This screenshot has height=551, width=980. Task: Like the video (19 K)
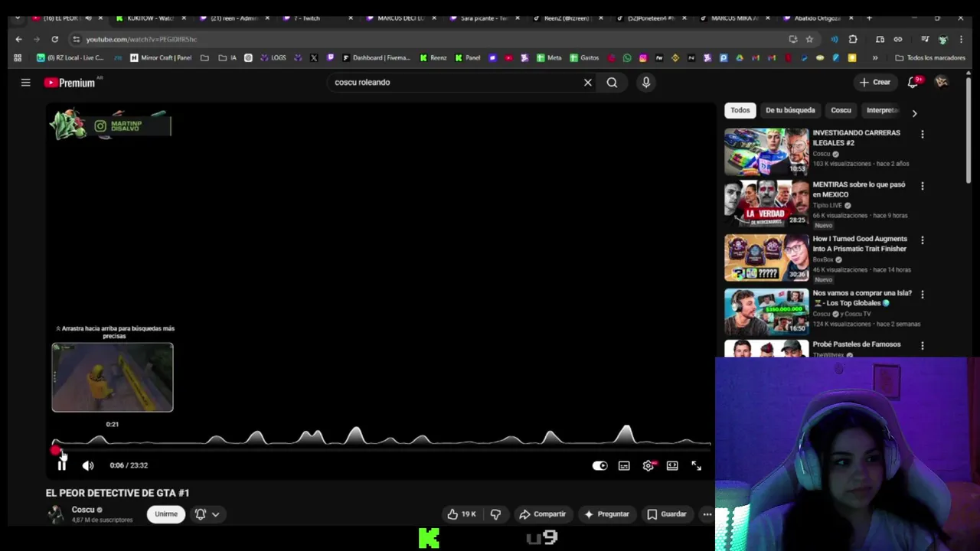pyautogui.click(x=461, y=514)
